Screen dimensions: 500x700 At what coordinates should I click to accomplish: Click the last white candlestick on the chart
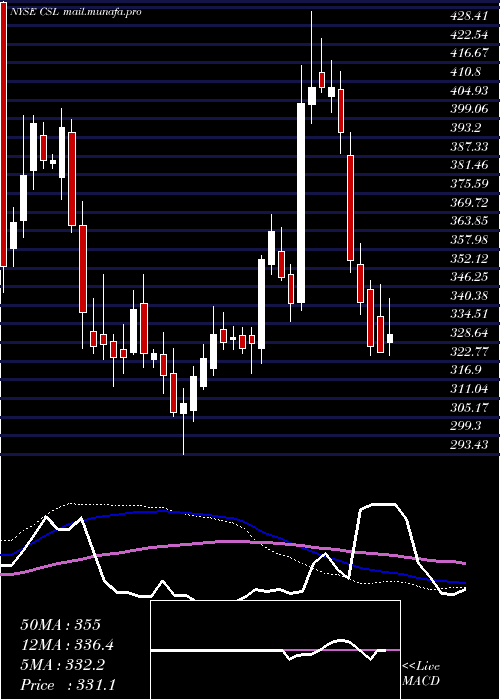pyautogui.click(x=390, y=338)
